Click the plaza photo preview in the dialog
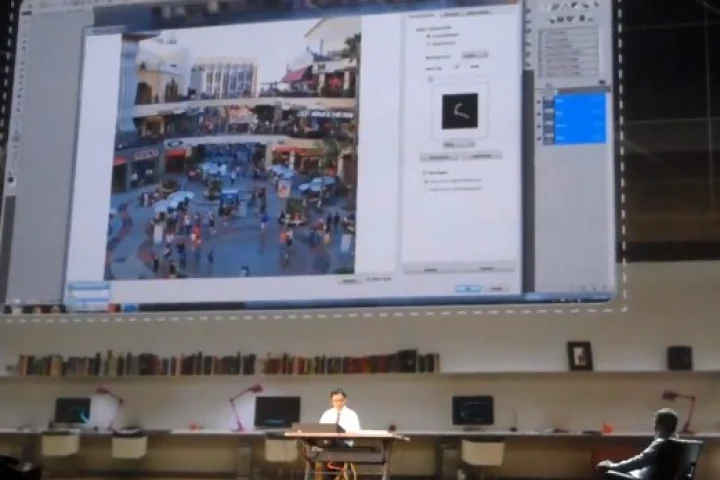The height and width of the screenshot is (480, 720). point(231,148)
